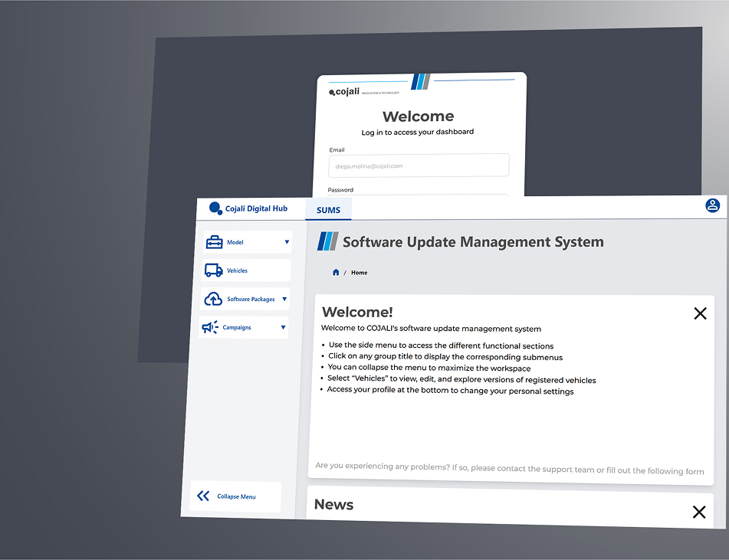
Task: Click the Collapse Menu double-chevron icon
Action: tap(203, 496)
